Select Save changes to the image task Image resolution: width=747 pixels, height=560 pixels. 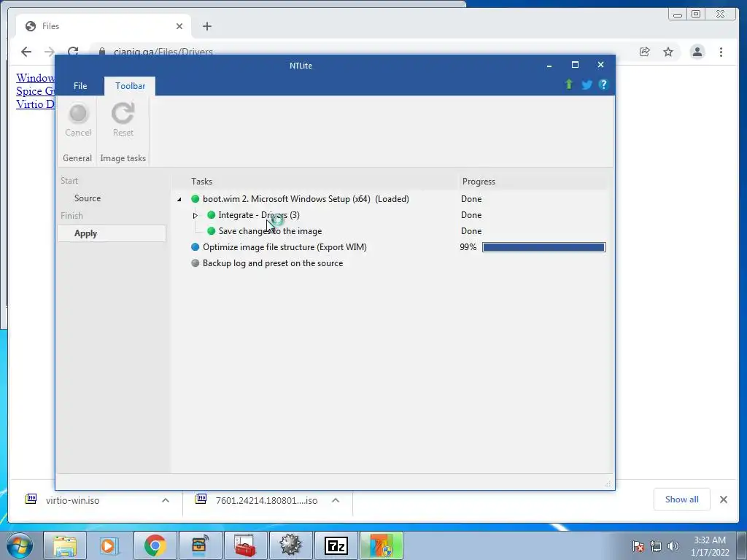[x=270, y=231]
